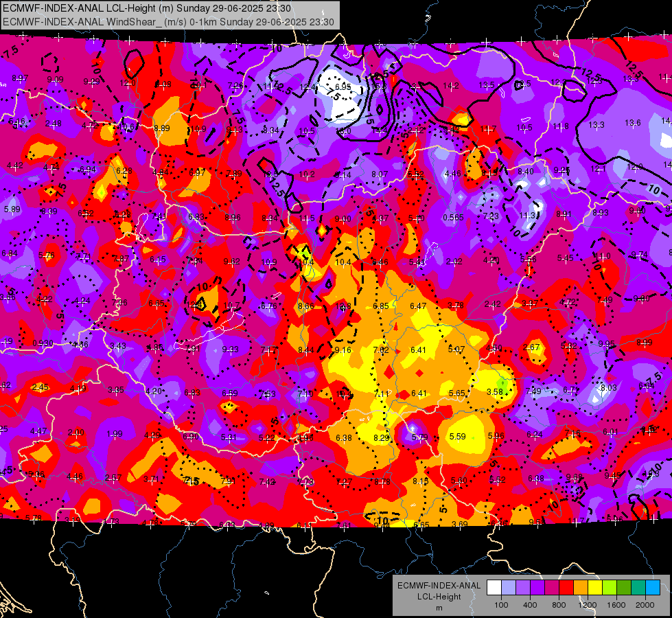Click the map value 5.65

pyautogui.click(x=457, y=393)
